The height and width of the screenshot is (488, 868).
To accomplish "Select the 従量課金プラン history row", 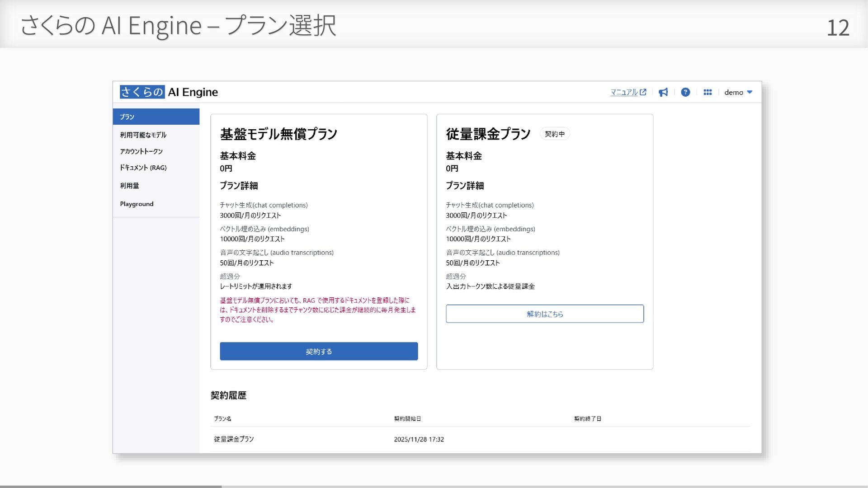I will click(x=234, y=439).
